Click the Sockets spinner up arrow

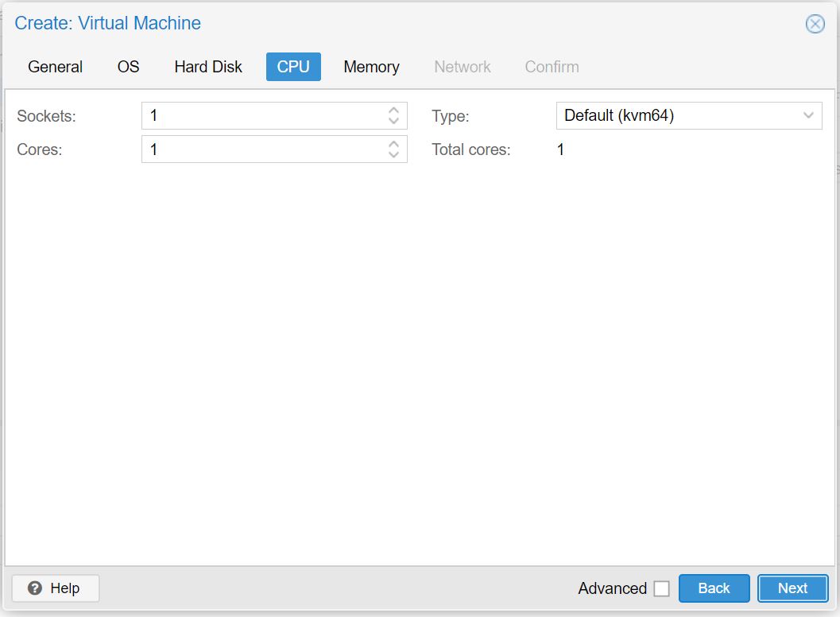point(393,111)
